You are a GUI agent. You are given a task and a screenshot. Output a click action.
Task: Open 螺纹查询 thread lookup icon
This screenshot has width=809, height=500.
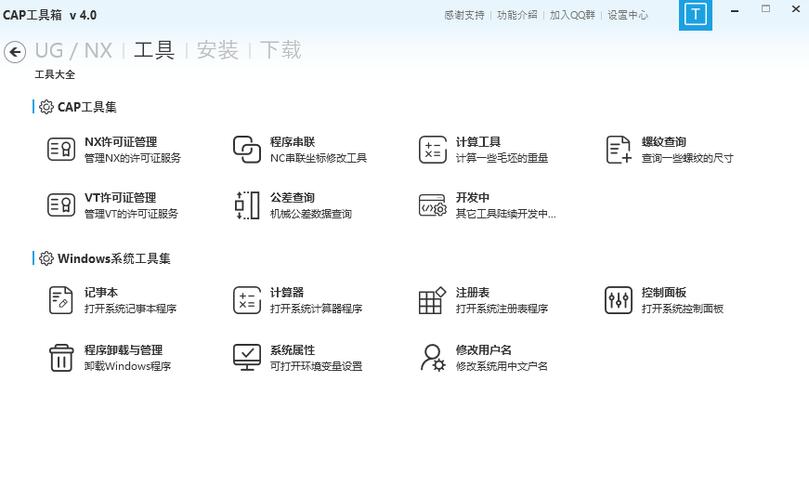(x=618, y=150)
